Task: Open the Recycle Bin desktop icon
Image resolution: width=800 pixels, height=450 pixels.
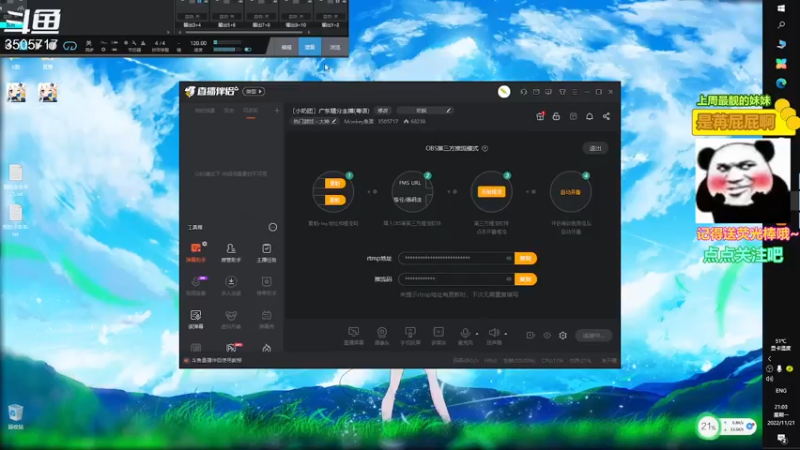Action: tap(15, 415)
